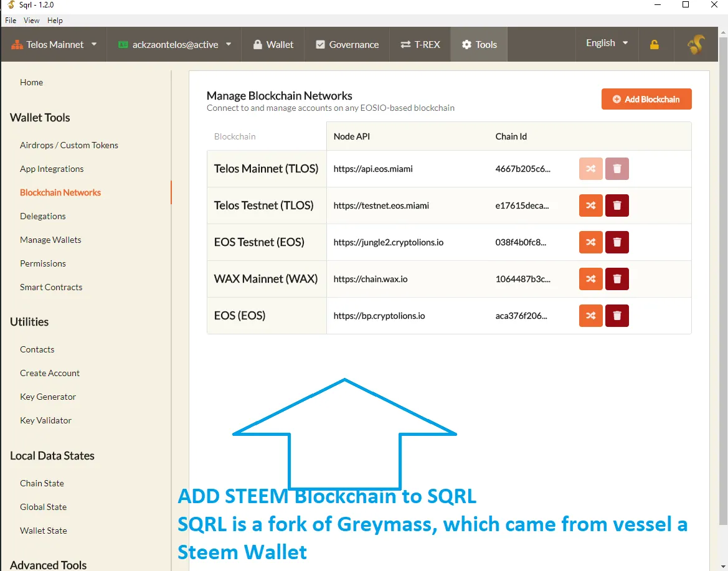This screenshot has height=571, width=728.
Task: Click https://testnet.eos.miami node API
Action: click(x=381, y=205)
